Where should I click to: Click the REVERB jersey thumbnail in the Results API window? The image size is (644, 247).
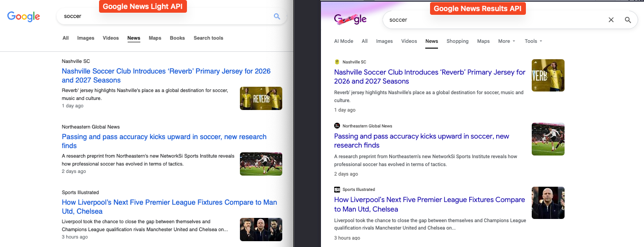pos(548,76)
